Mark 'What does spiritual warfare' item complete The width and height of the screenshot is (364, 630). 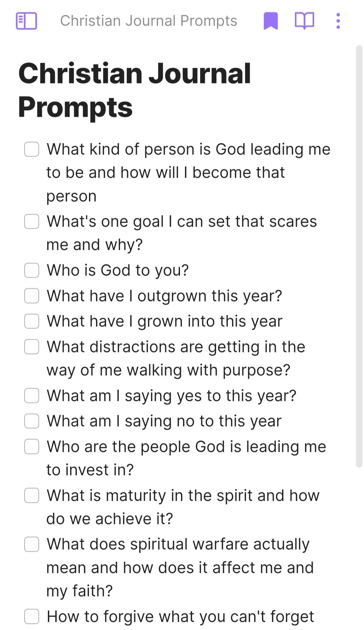(x=32, y=544)
